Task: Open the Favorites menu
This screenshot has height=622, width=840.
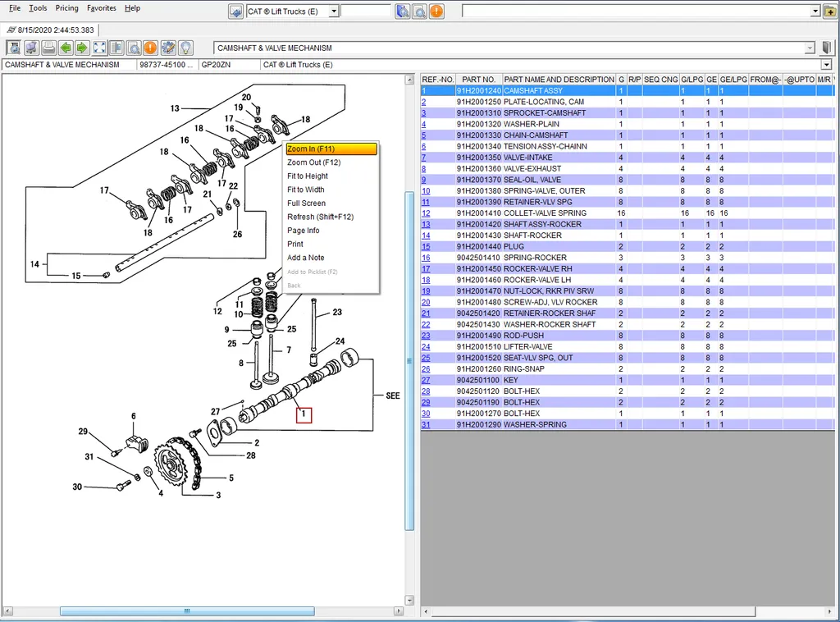Action: click(x=101, y=8)
